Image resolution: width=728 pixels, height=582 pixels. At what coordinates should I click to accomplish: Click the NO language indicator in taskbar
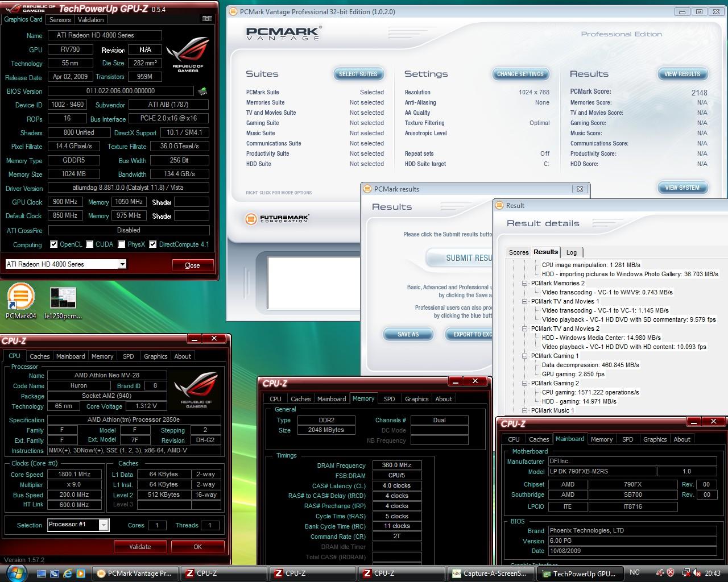click(635, 573)
